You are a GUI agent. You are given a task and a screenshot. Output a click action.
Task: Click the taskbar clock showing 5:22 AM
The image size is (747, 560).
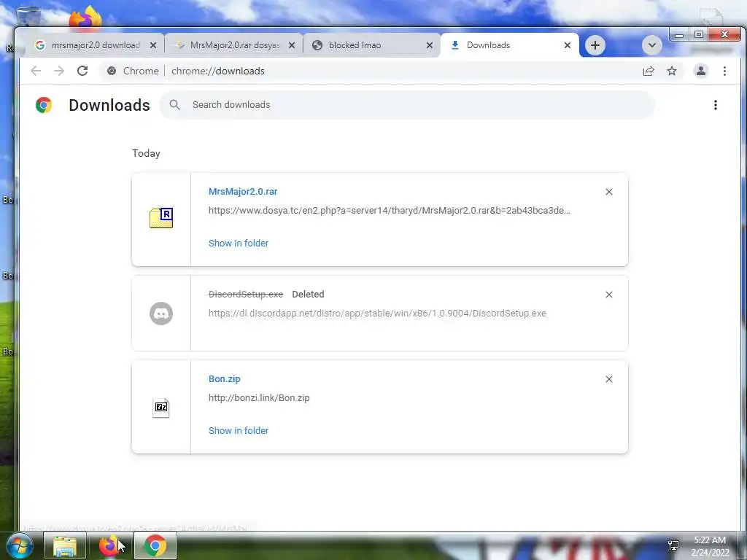pos(710,546)
